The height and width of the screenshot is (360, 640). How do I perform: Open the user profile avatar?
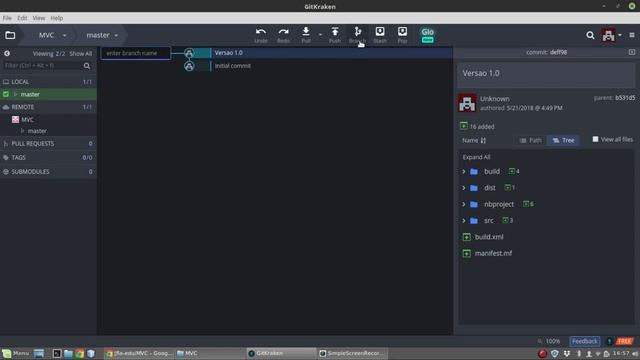click(x=608, y=36)
